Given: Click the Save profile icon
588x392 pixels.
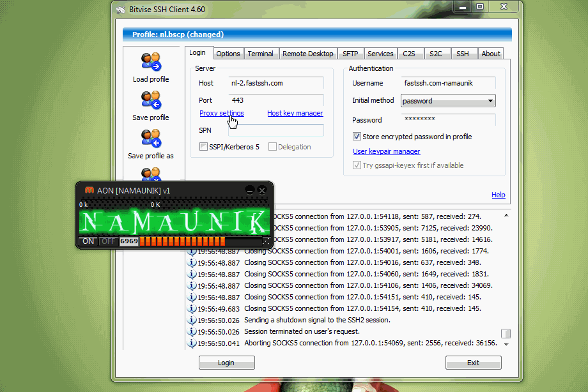Looking at the screenshot, I should point(151,100).
